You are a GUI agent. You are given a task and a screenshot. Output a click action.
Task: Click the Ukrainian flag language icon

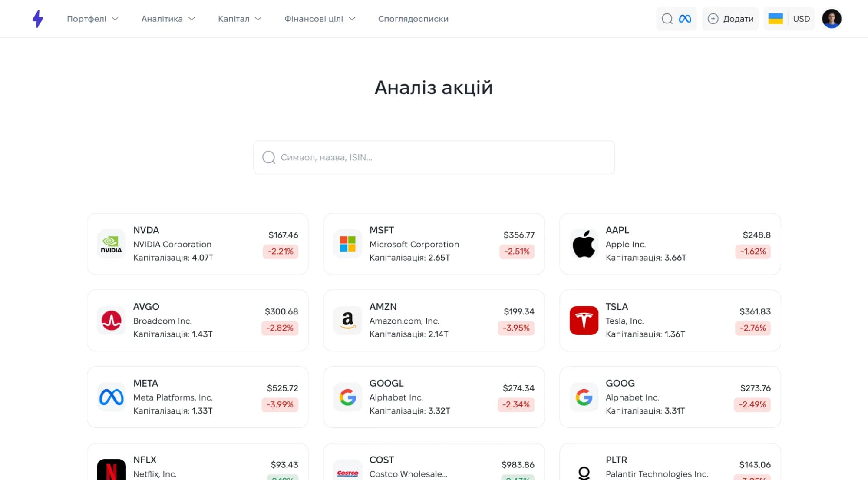776,19
